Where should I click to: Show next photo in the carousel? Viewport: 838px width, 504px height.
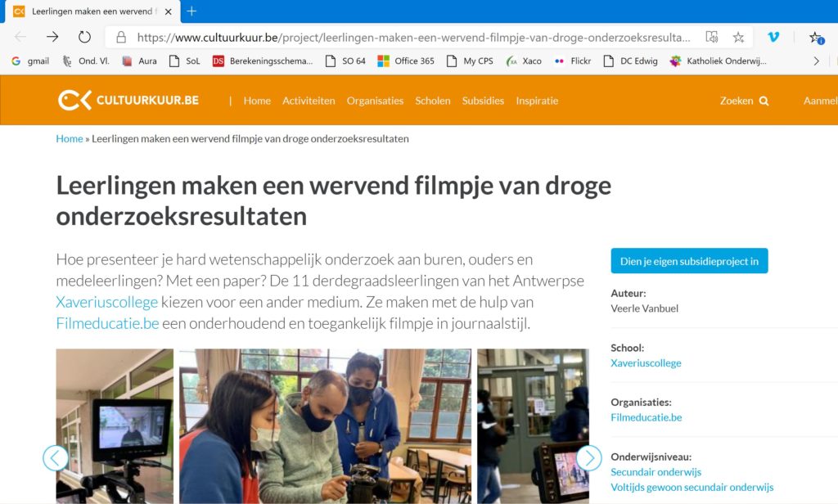click(x=588, y=457)
